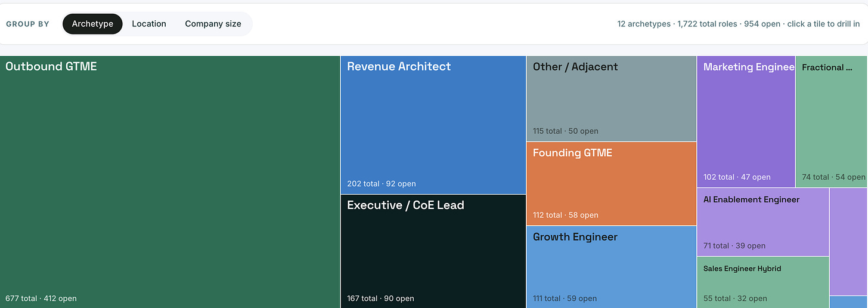Open the Fractional tile

point(832,122)
